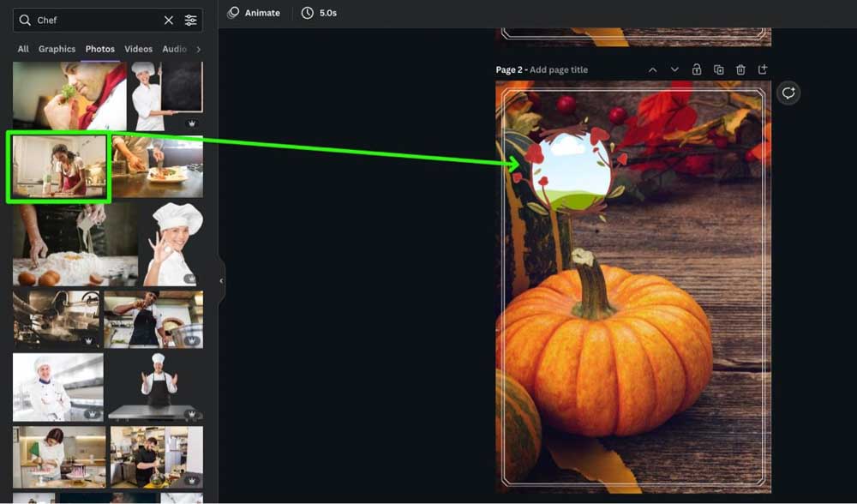The width and height of the screenshot is (857, 504).
Task: Click crown badge on raised-hands chef photo
Action: [x=191, y=414]
